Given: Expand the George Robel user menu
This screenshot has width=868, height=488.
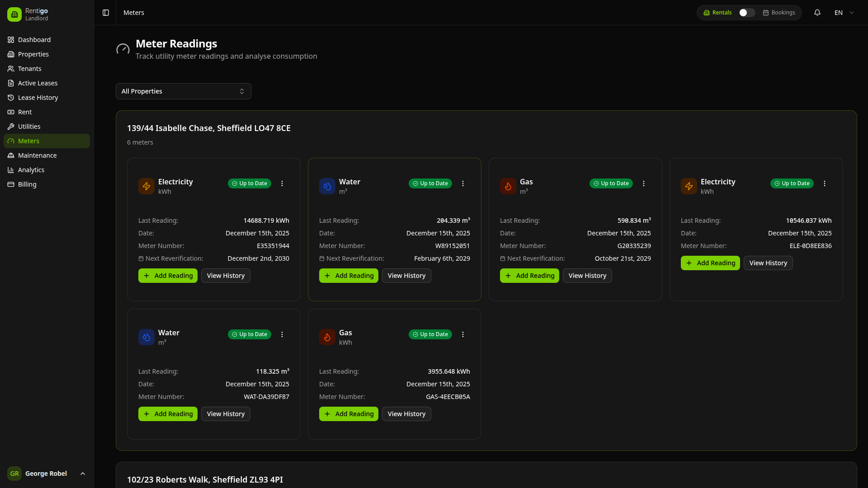Looking at the screenshot, I should [47, 474].
